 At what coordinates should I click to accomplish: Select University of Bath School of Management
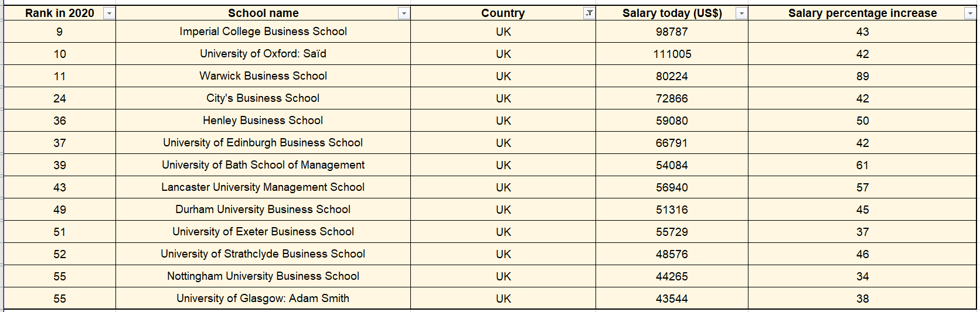click(x=263, y=165)
